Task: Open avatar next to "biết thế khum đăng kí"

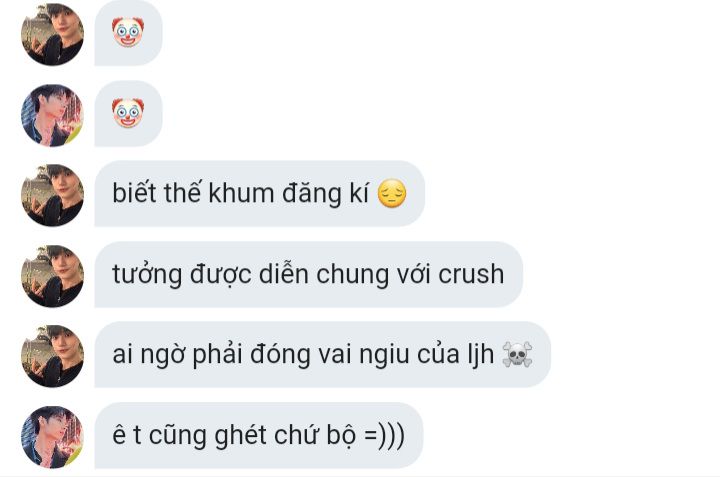Action: coord(52,195)
